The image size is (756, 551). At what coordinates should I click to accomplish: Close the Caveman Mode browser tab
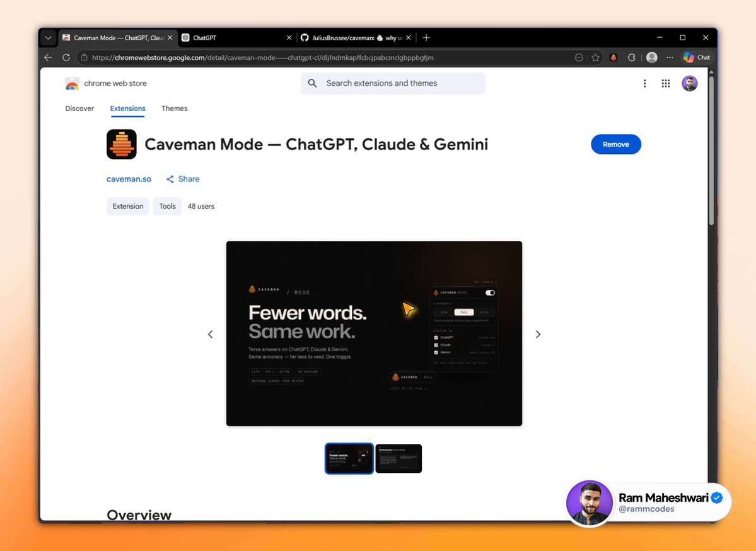click(x=170, y=38)
